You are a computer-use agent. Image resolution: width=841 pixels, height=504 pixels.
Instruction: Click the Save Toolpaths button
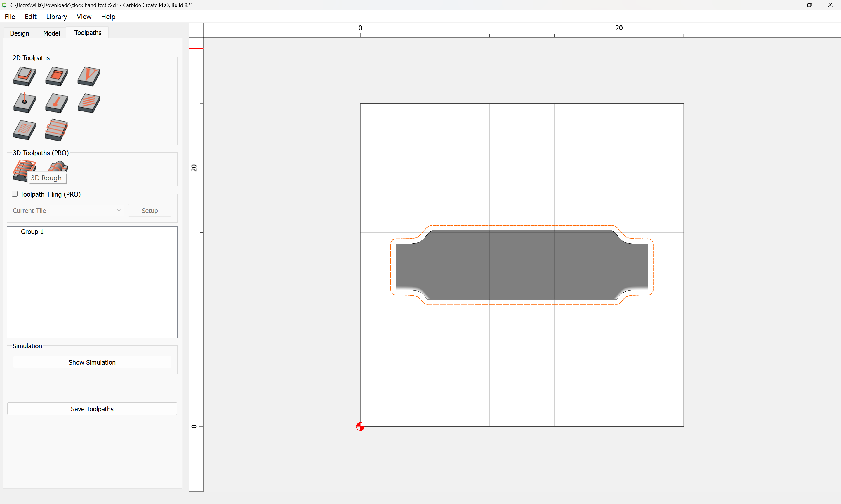pos(92,409)
